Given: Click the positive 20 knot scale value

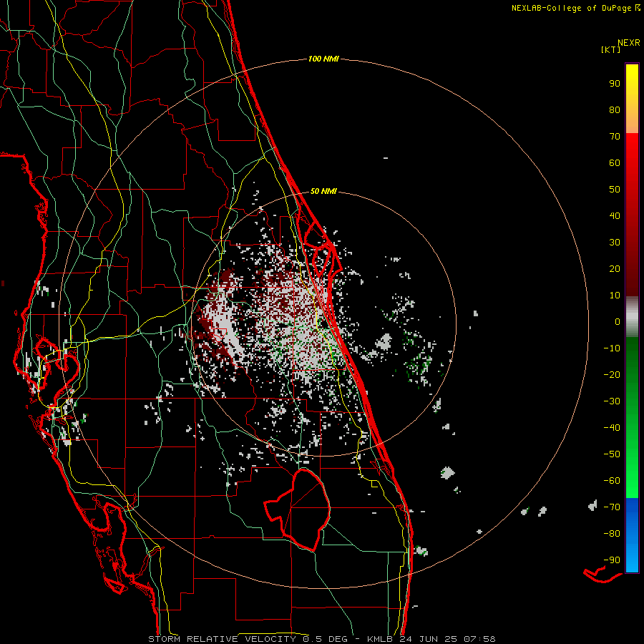Looking at the screenshot, I should coord(615,268).
